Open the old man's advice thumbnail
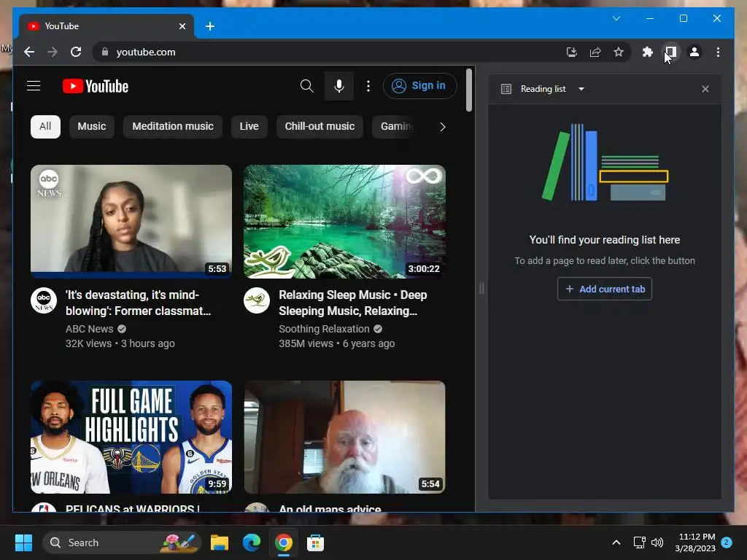 [x=344, y=437]
